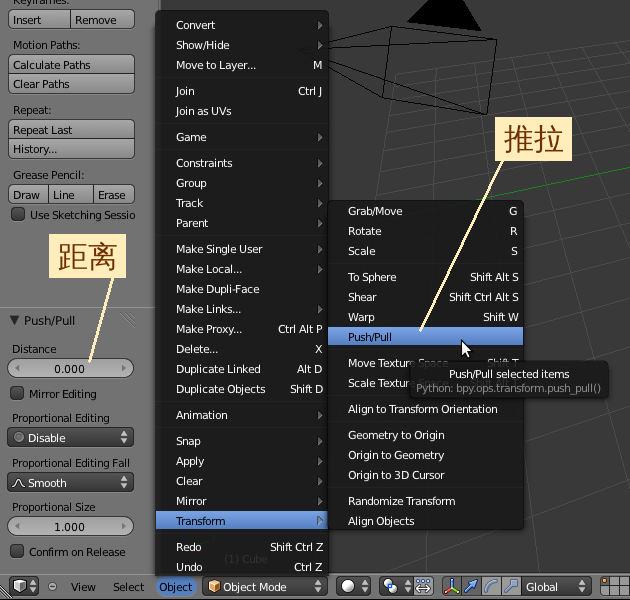The height and width of the screenshot is (600, 630).
Task: Click the Proportional Size value field
Action: point(70,526)
